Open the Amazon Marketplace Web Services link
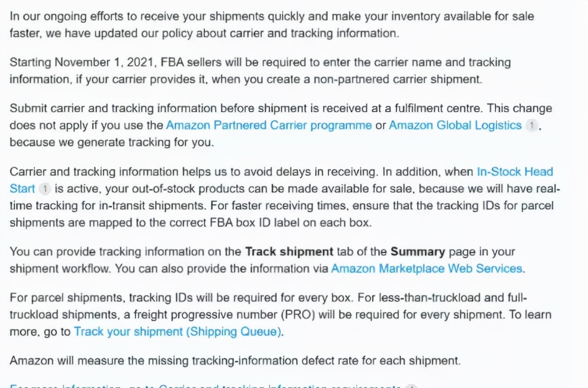588x388 pixels. click(x=427, y=269)
